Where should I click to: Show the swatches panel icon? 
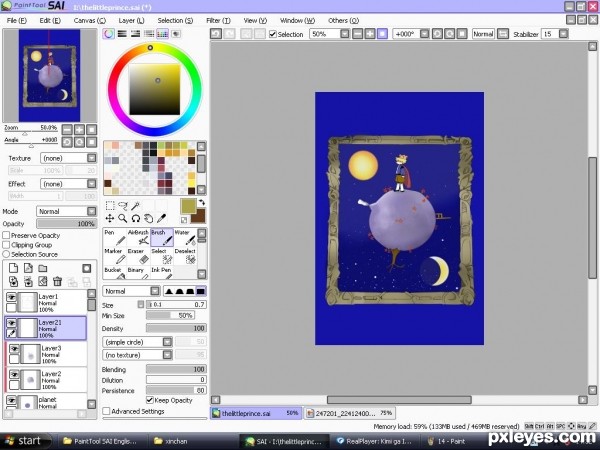point(162,34)
